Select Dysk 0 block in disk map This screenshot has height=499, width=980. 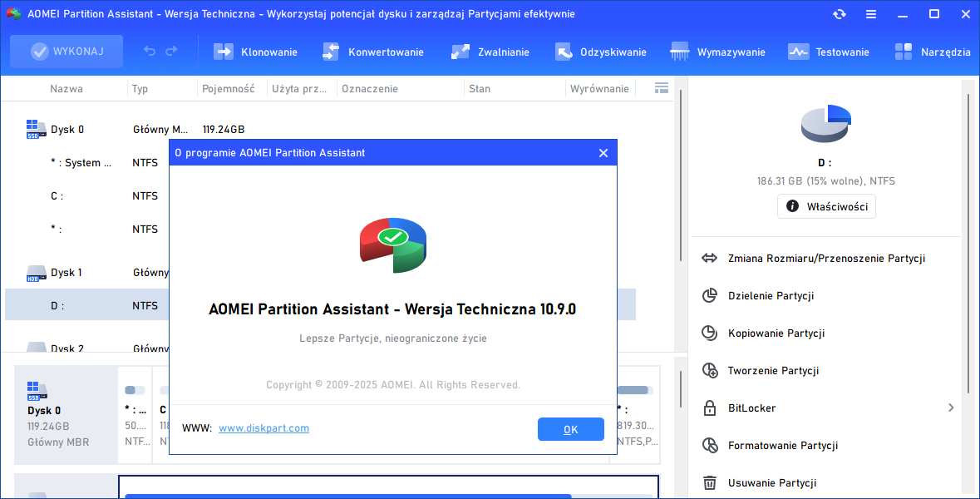tap(66, 415)
